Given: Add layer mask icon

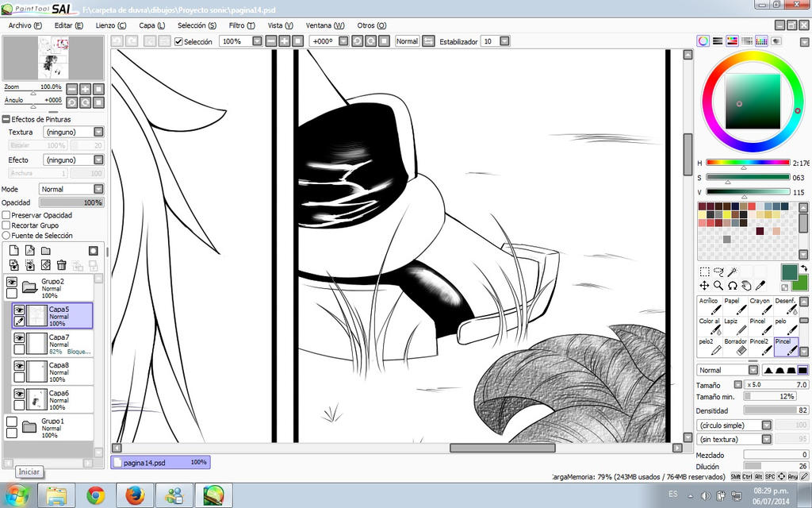Looking at the screenshot, I should 94,251.
